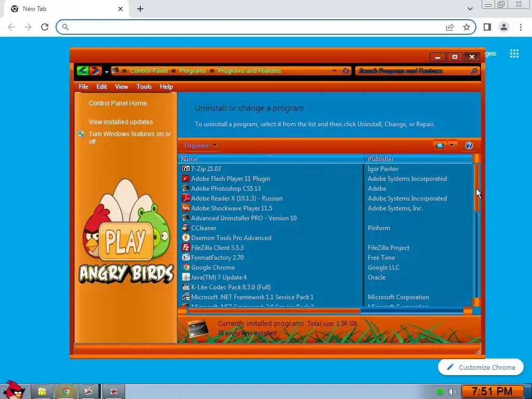Open the File menu
Screen dimensions: 532x399
tap(84, 87)
